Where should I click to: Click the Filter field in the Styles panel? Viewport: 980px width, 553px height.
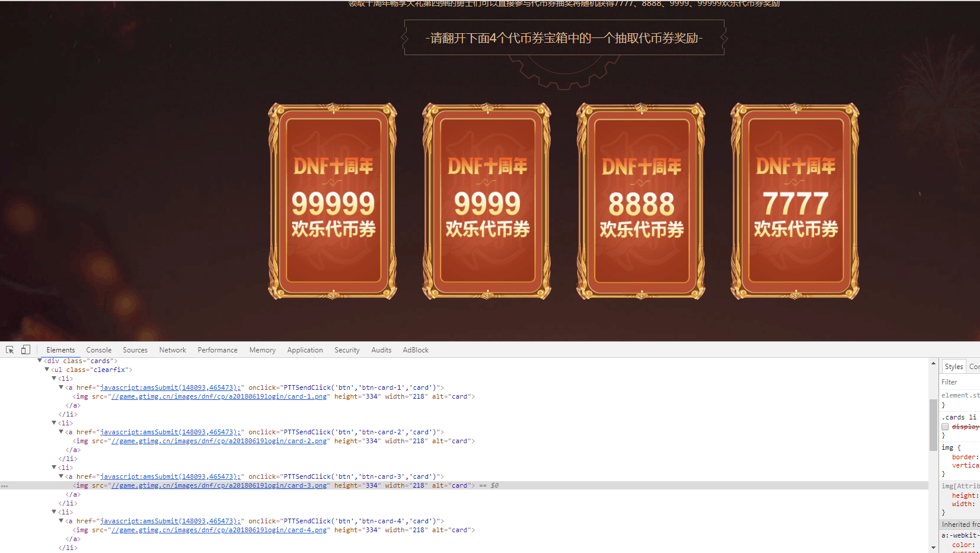coord(957,382)
